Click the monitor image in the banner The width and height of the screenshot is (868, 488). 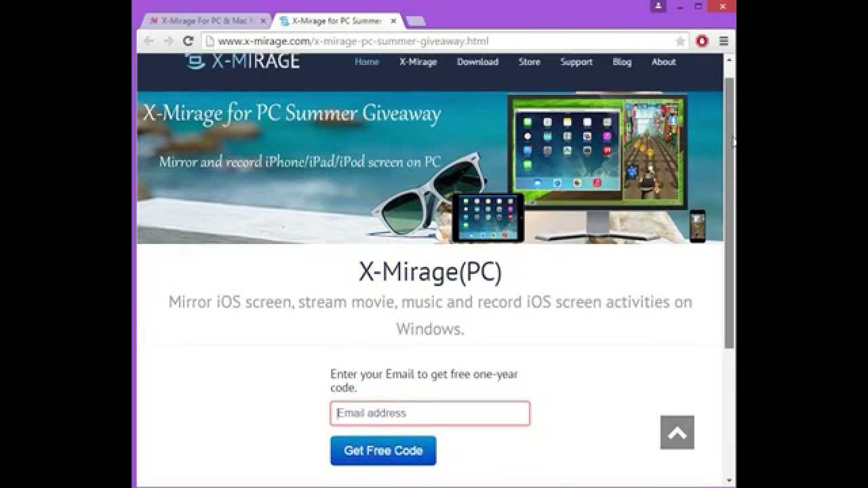pos(597,166)
